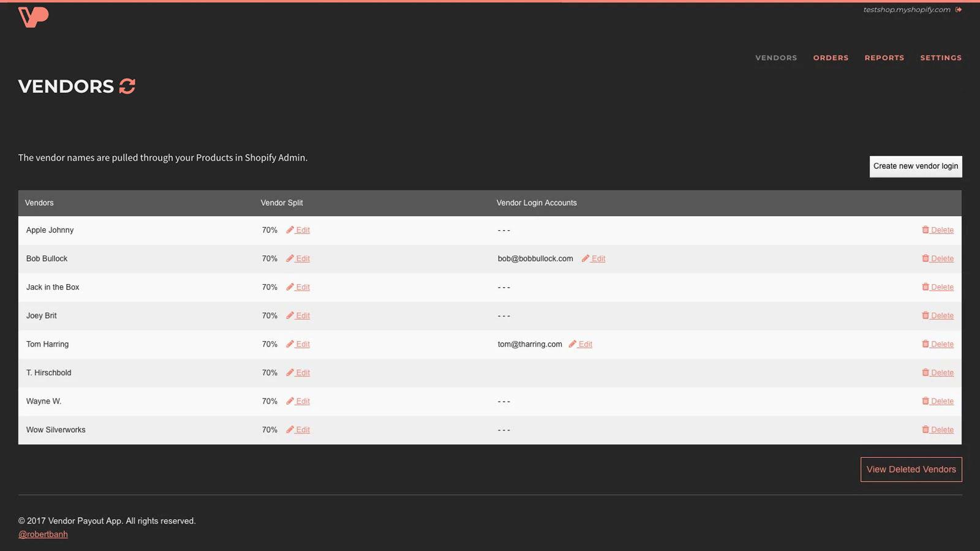Click the trash icon on T. Hirschbold's row

[x=925, y=372]
